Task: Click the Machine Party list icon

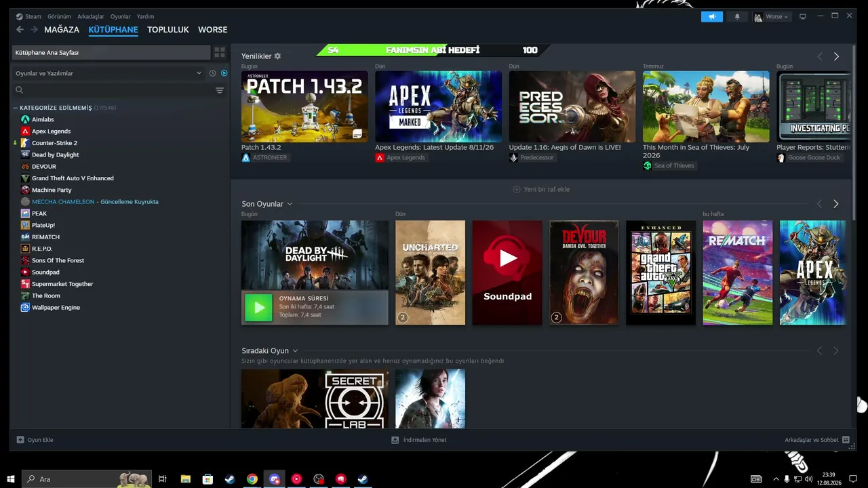Action: tap(25, 190)
